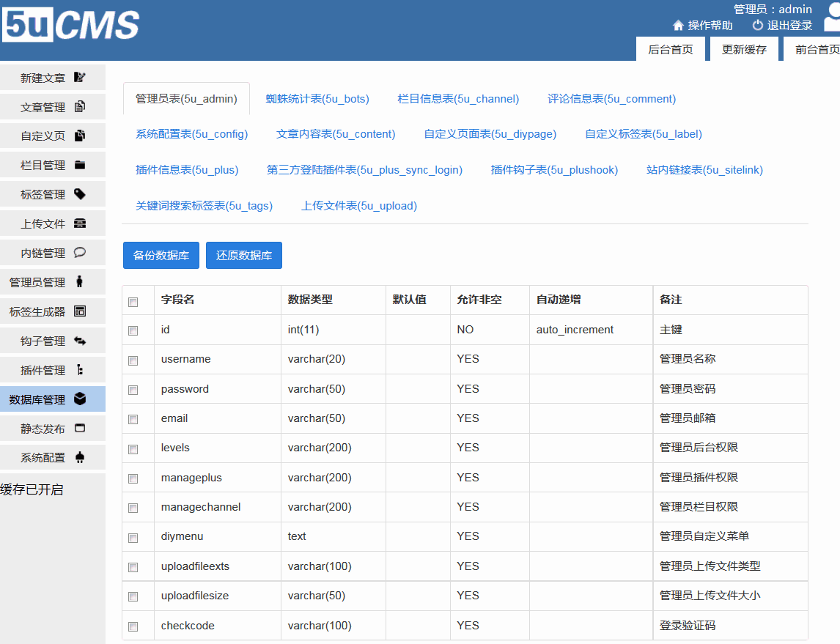Open article management via its document icon
Image resolution: width=840 pixels, height=644 pixels.
point(80,107)
